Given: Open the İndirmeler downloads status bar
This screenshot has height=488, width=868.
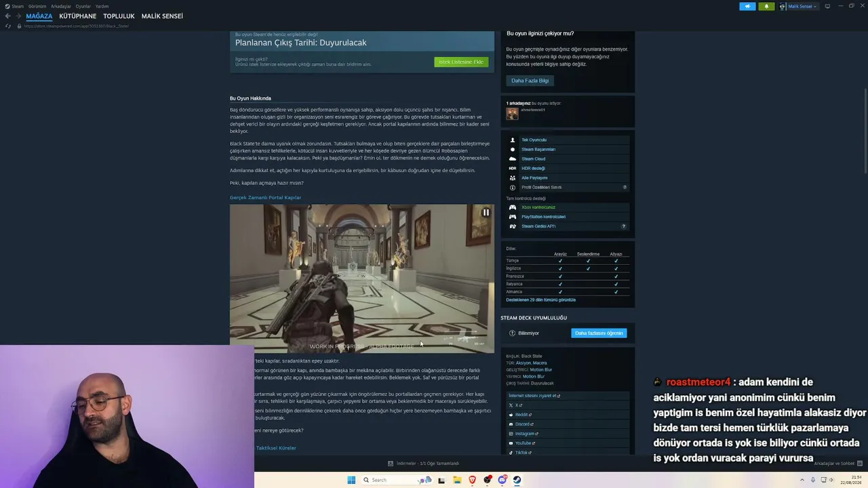Looking at the screenshot, I should pyautogui.click(x=424, y=464).
